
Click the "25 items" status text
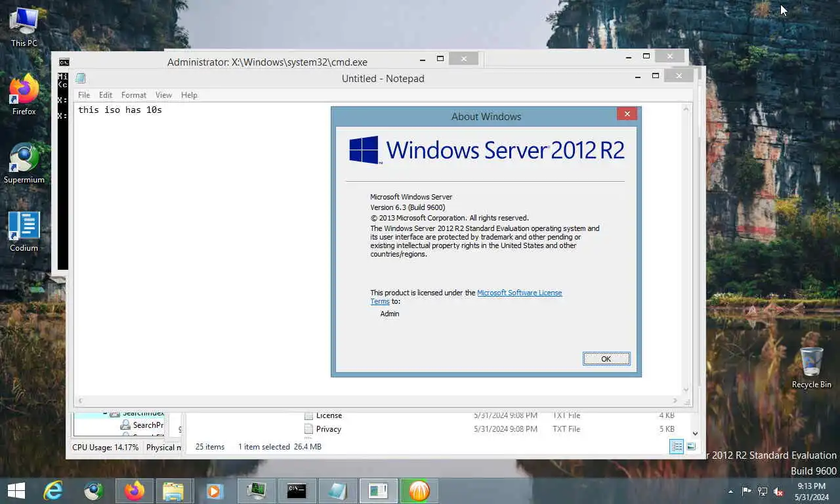click(210, 447)
